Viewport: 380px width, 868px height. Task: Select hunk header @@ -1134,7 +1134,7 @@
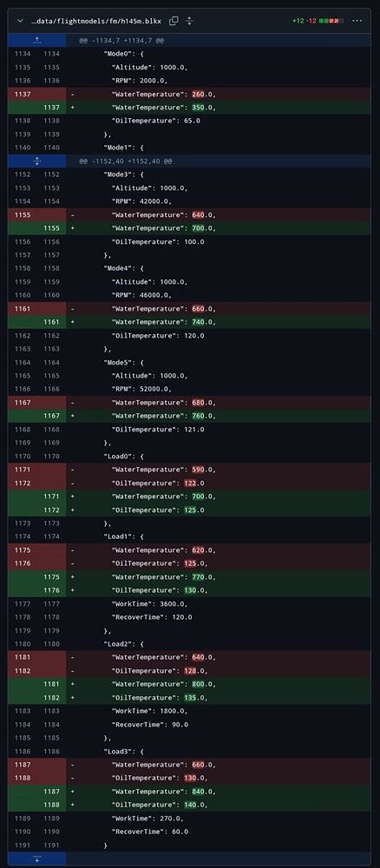[x=121, y=41]
